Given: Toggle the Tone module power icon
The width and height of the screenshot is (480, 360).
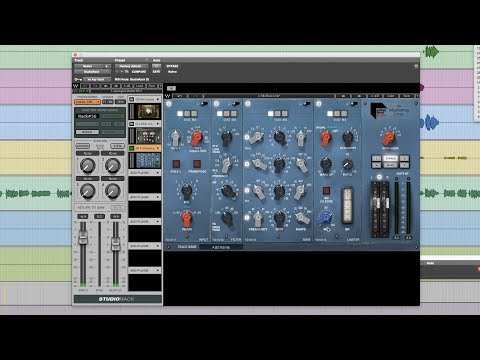Looking at the screenshot, I should tap(248, 104).
